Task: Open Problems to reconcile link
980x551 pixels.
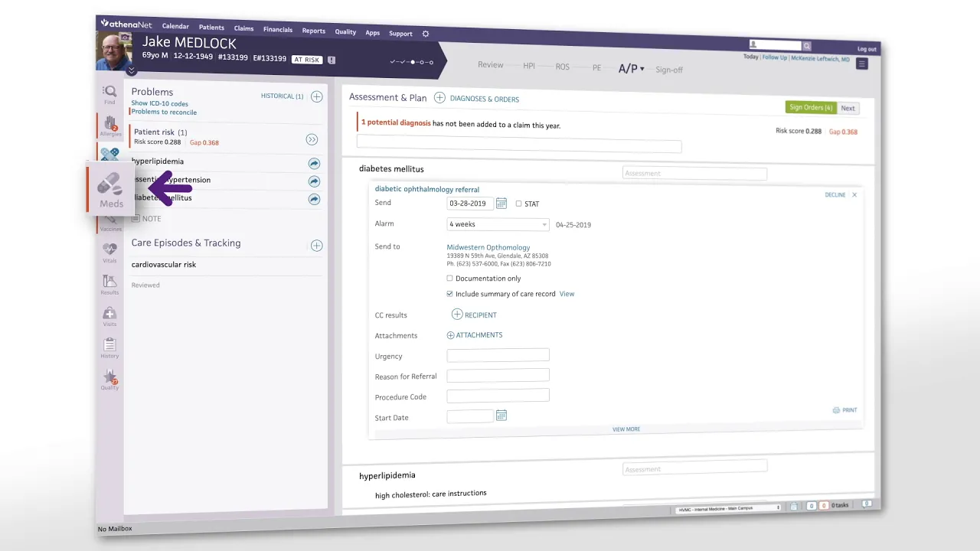Action: 164,112
